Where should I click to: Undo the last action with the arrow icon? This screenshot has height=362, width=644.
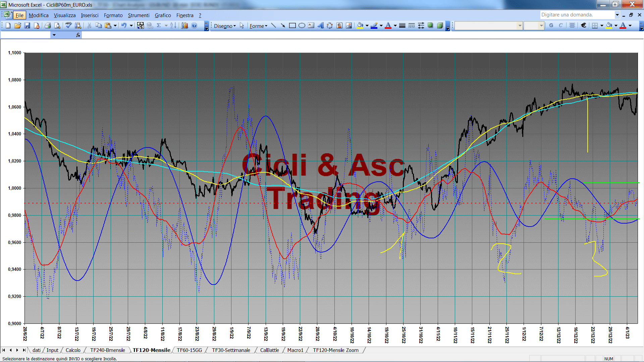pos(124,25)
